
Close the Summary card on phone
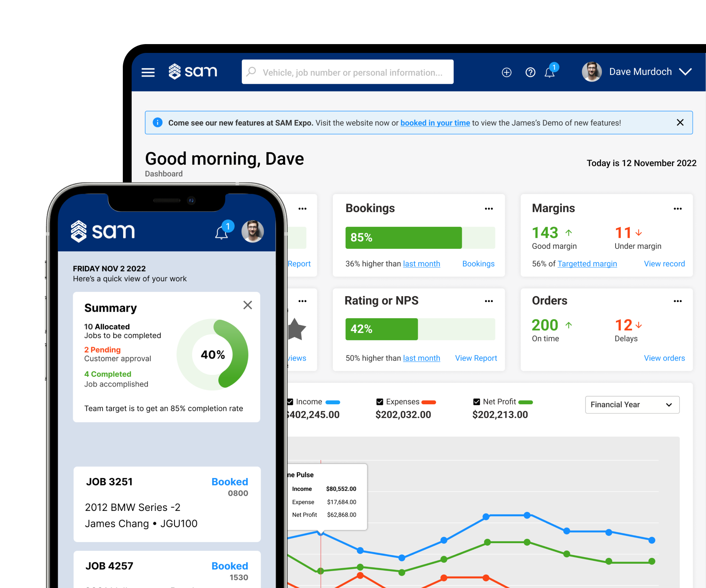(x=248, y=305)
